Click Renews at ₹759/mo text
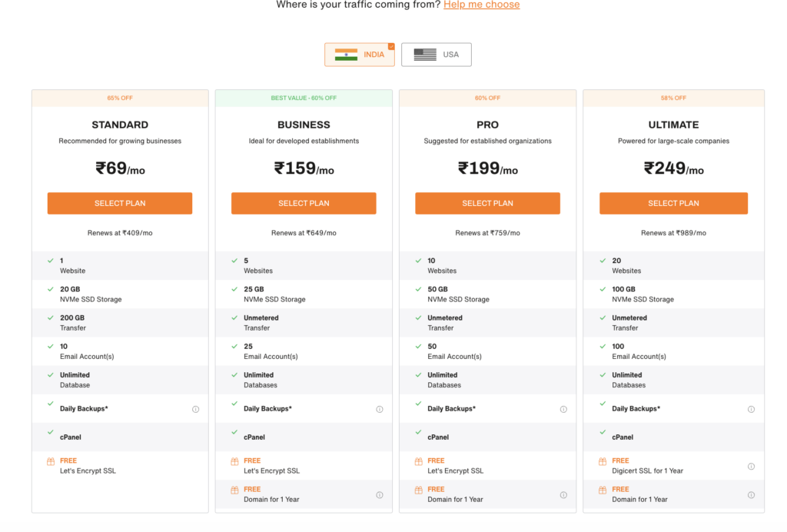 [487, 233]
